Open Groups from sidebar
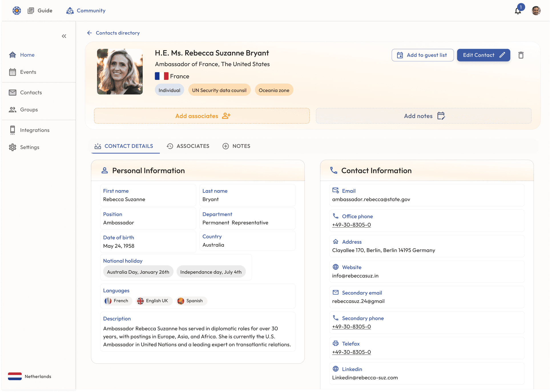This screenshot has height=392, width=550. (x=29, y=109)
